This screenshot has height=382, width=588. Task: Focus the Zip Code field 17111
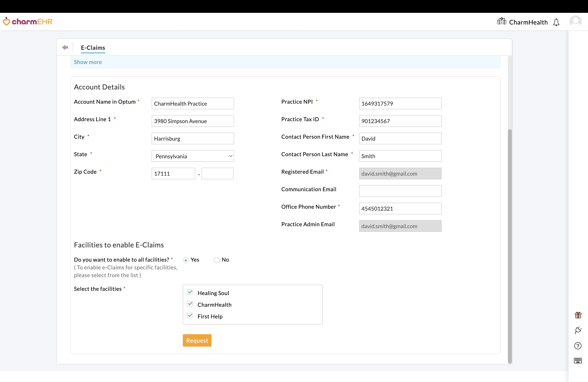click(173, 173)
